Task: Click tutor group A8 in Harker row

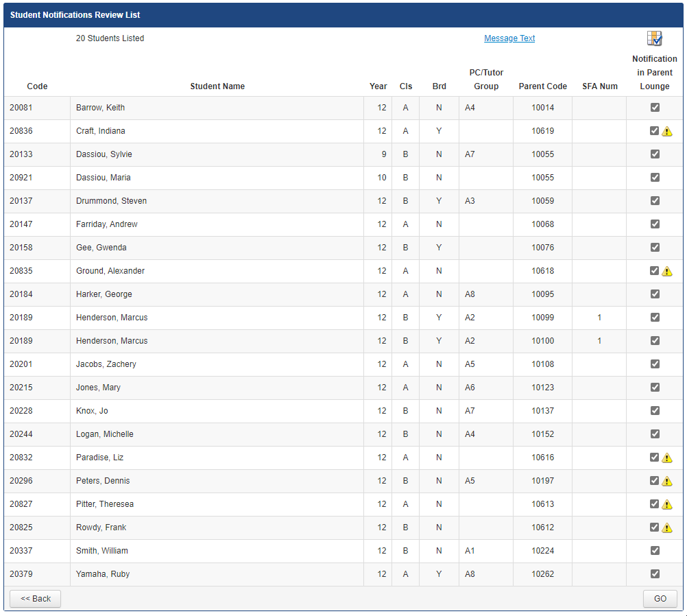Action: 470,294
